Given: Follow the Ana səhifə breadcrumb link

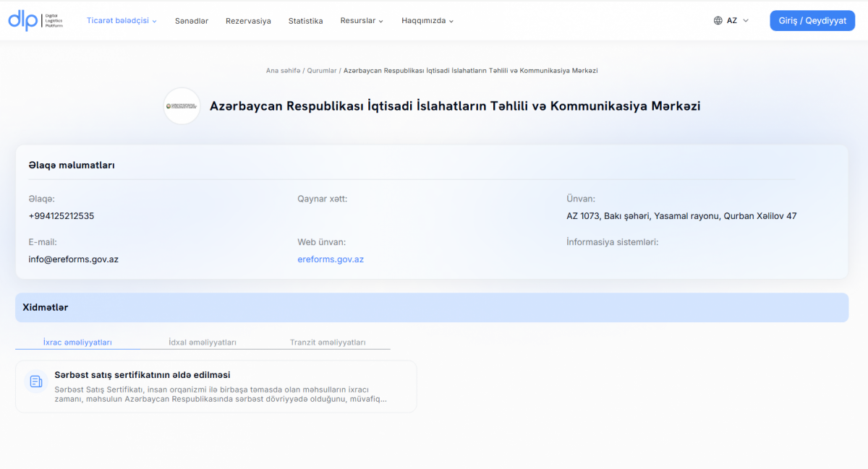Looking at the screenshot, I should click(x=283, y=71).
